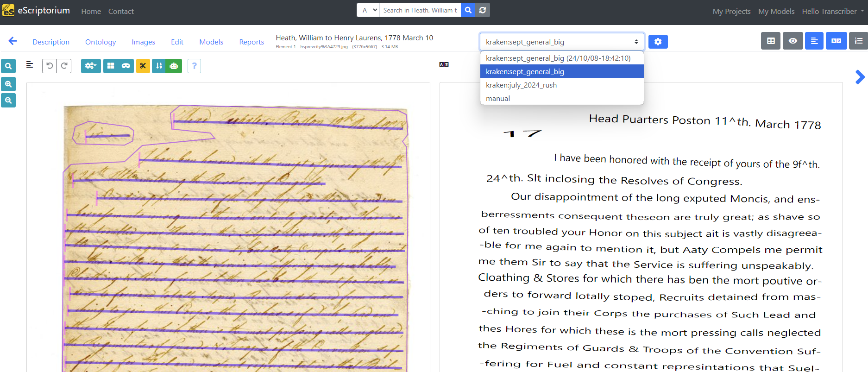868x372 pixels.
Task: Open My Models link
Action: [x=776, y=11]
